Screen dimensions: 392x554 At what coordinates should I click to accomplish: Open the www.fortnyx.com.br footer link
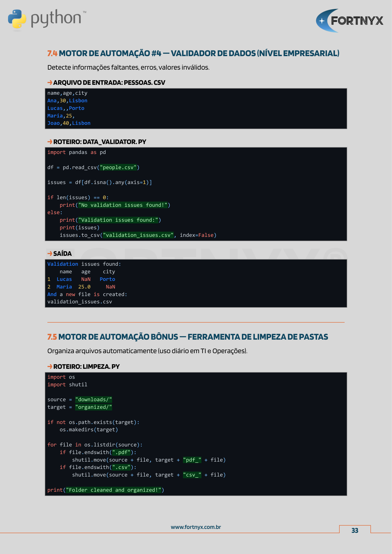click(196, 527)
